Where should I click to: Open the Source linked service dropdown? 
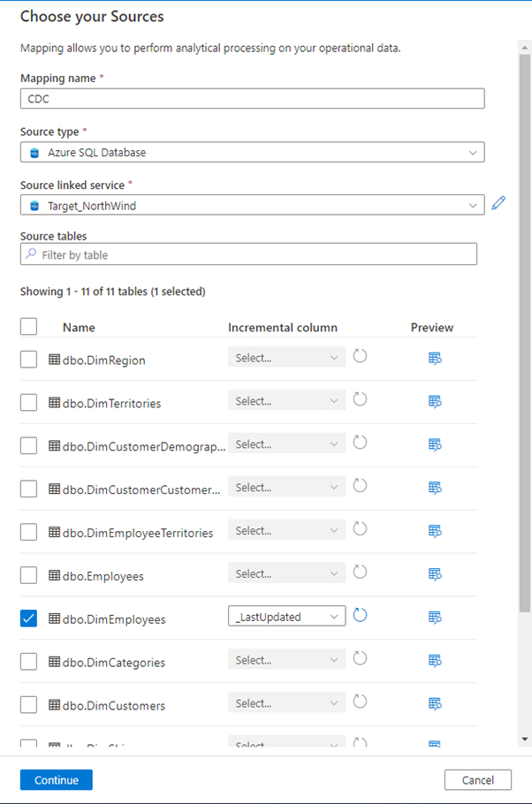[253, 205]
